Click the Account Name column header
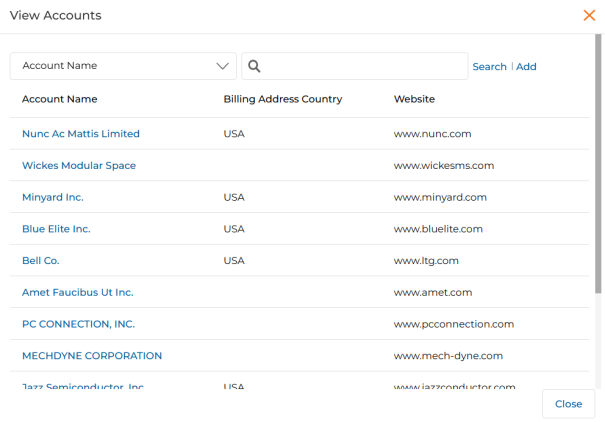Screen dimensions: 605x422 tap(59, 99)
